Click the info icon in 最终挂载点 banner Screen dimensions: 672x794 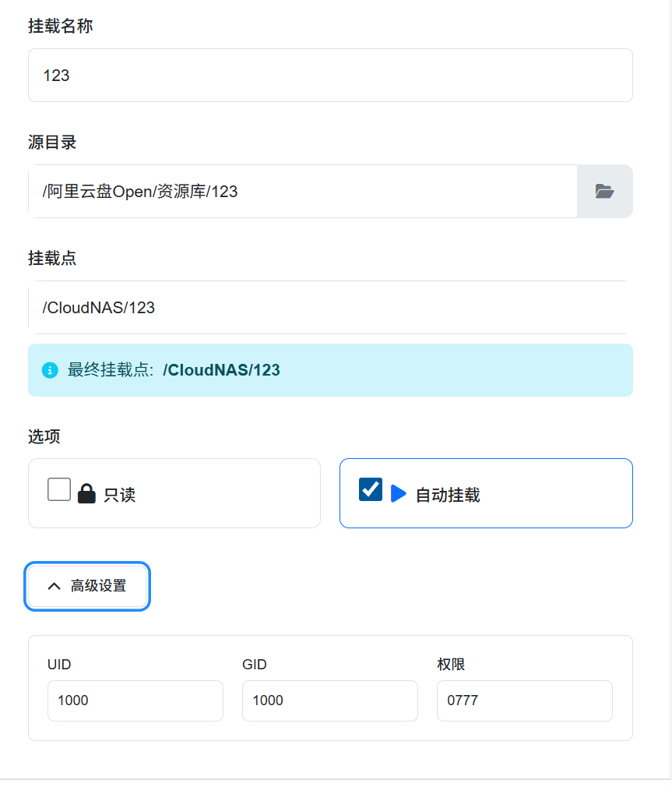click(50, 370)
